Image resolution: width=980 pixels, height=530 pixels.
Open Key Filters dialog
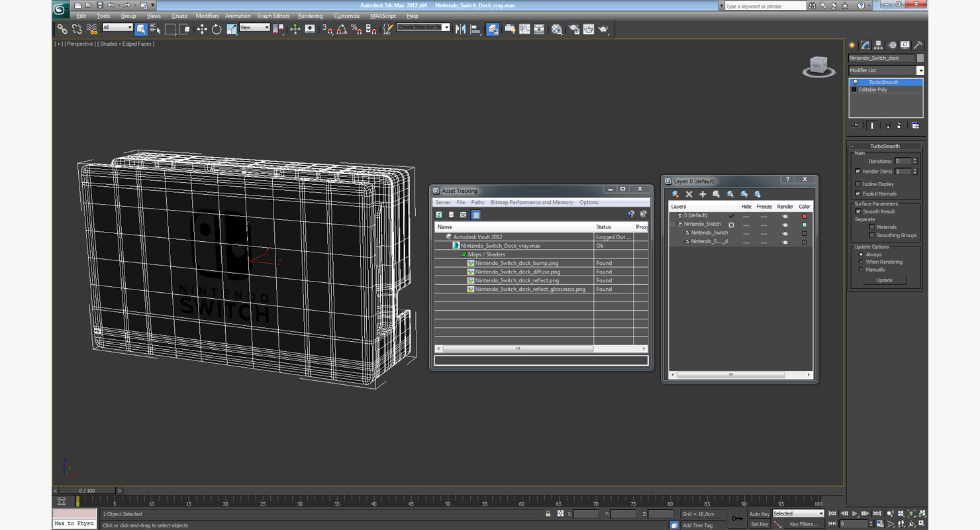803,524
